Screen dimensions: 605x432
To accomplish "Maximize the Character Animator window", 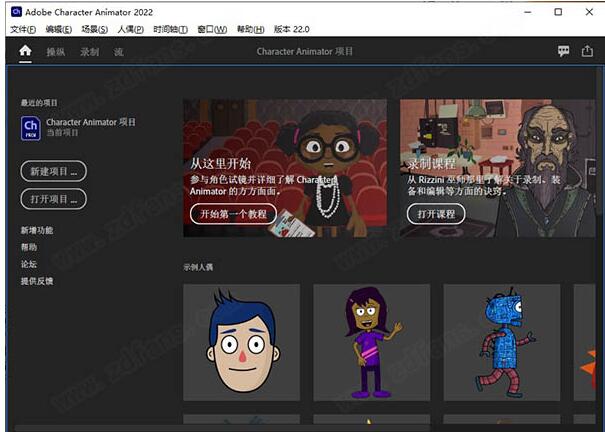I will 558,12.
